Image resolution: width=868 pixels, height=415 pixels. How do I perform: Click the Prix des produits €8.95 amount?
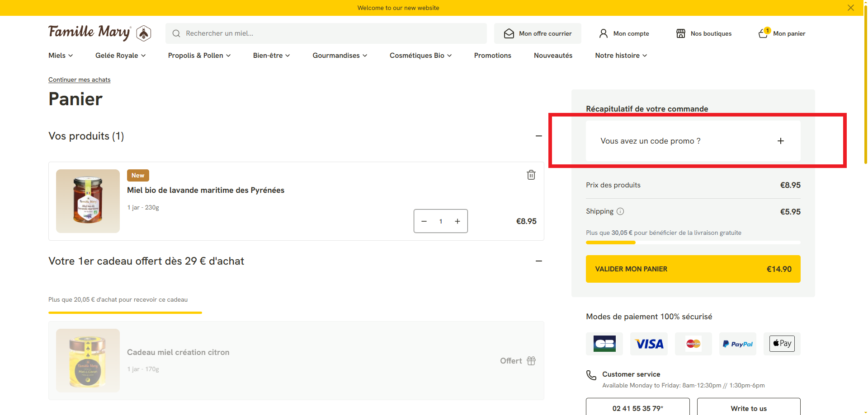(790, 185)
